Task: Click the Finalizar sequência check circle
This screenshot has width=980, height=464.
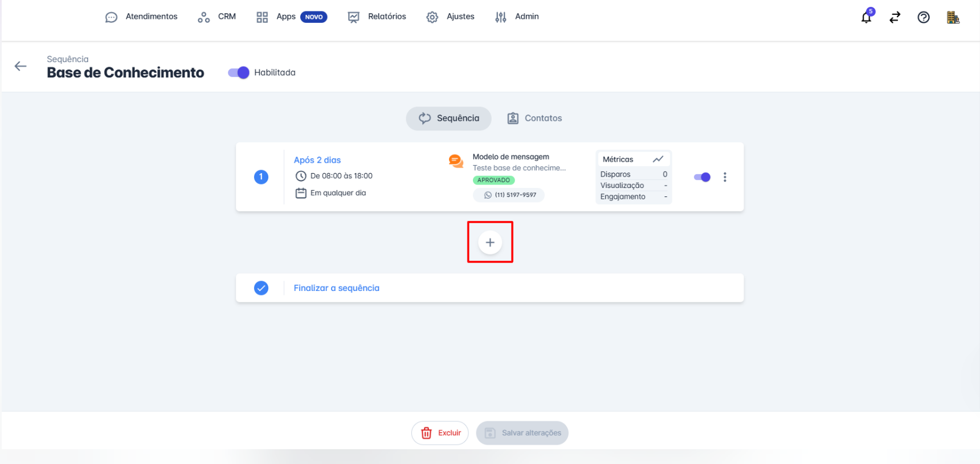Action: pos(261,288)
